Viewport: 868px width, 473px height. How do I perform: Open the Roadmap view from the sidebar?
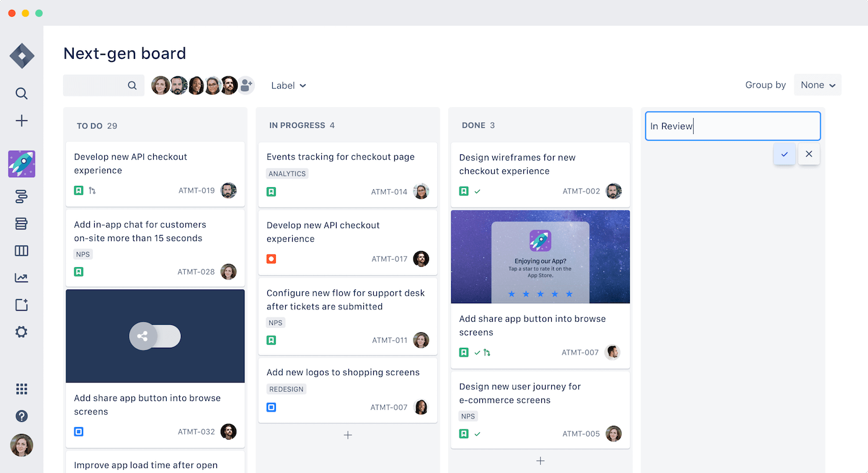click(x=21, y=197)
